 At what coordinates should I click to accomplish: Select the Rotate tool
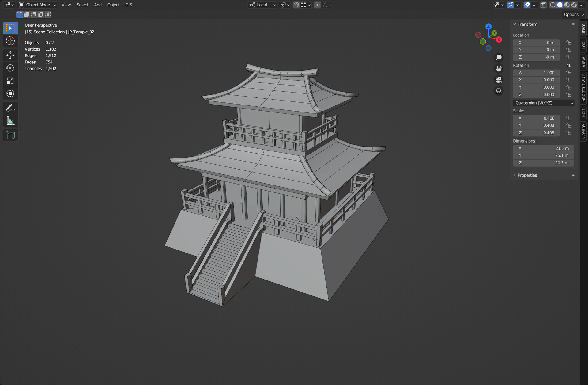pos(10,68)
